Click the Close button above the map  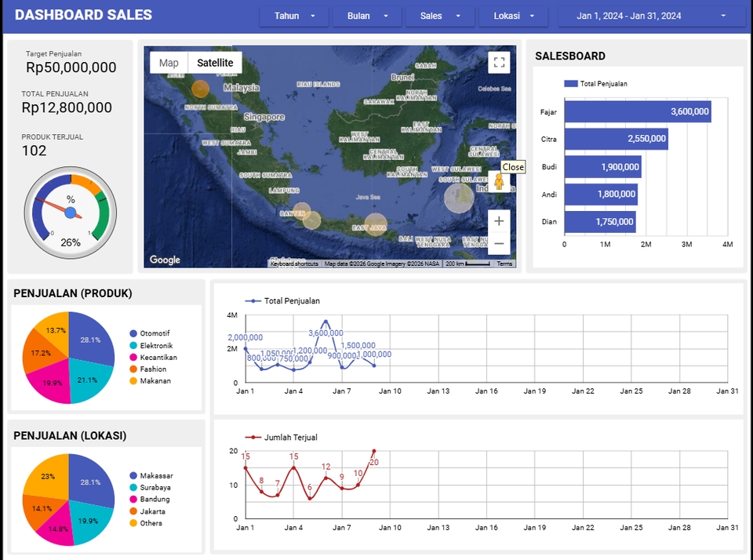(513, 167)
